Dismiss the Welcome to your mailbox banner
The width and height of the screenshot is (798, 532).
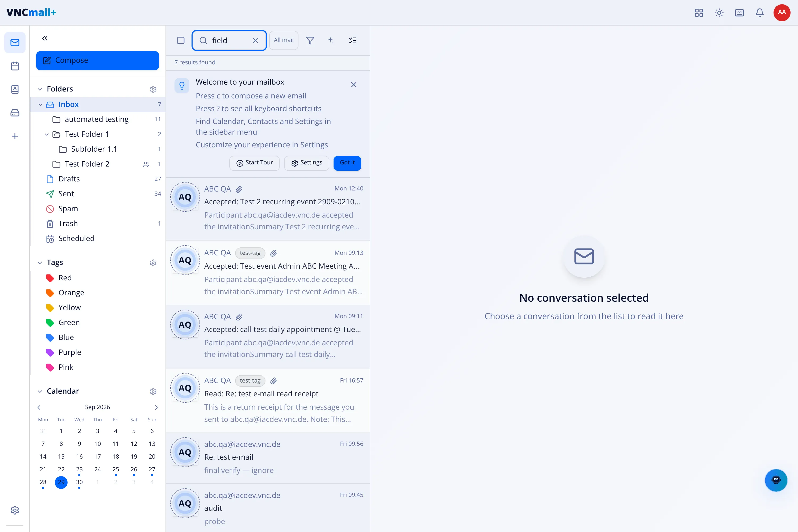(x=354, y=85)
